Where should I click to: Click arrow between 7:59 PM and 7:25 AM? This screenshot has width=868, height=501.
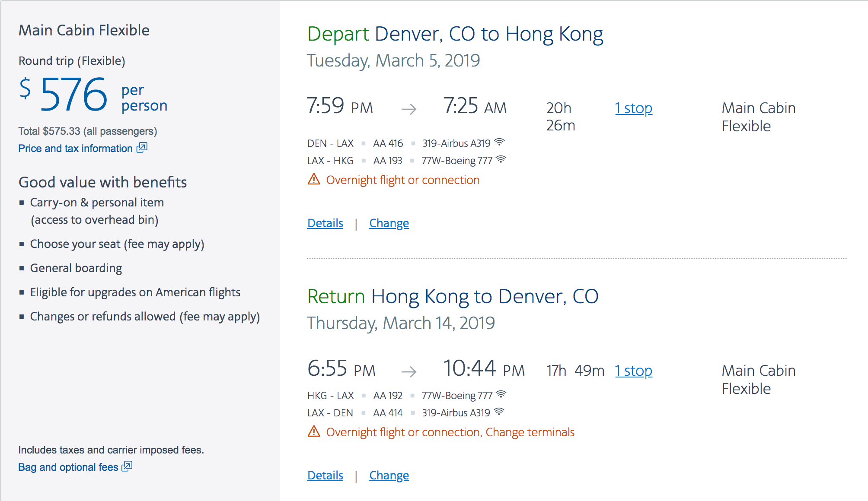coord(408,109)
